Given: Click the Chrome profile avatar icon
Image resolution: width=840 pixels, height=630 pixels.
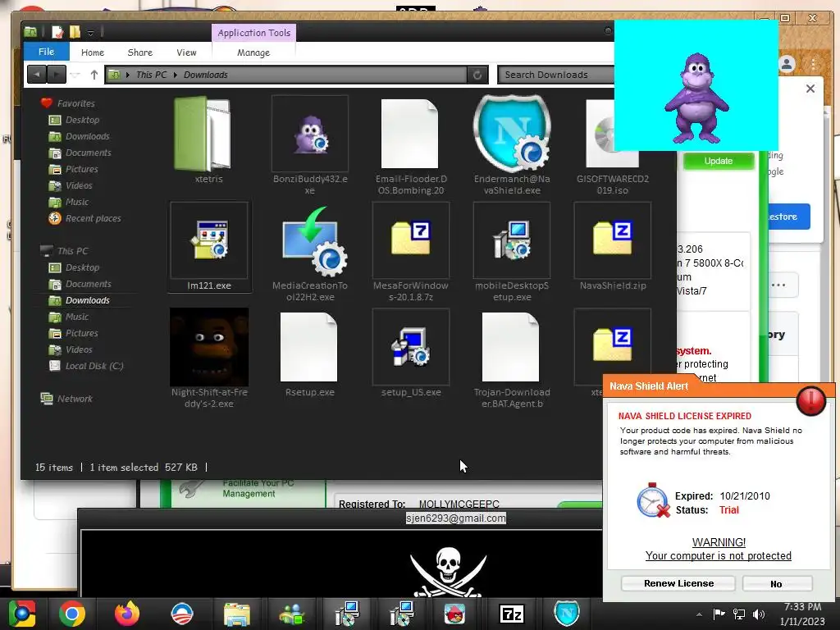Looking at the screenshot, I should tap(787, 64).
